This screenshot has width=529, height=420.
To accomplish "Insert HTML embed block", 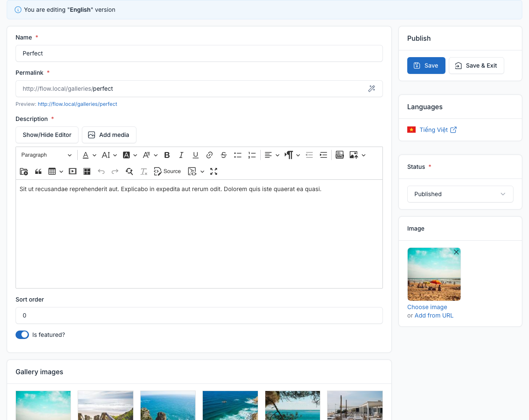I will pos(340,155).
